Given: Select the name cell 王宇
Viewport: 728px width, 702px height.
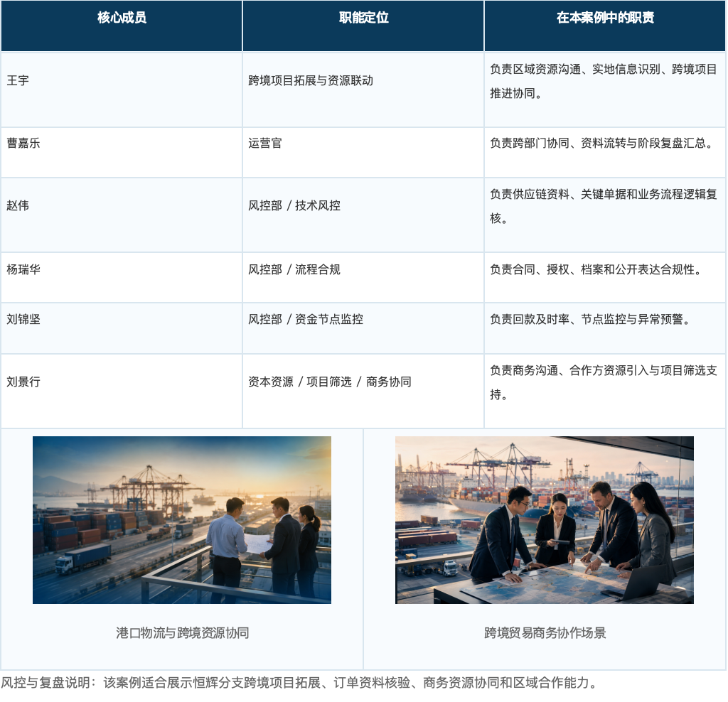Looking at the screenshot, I should (122, 90).
